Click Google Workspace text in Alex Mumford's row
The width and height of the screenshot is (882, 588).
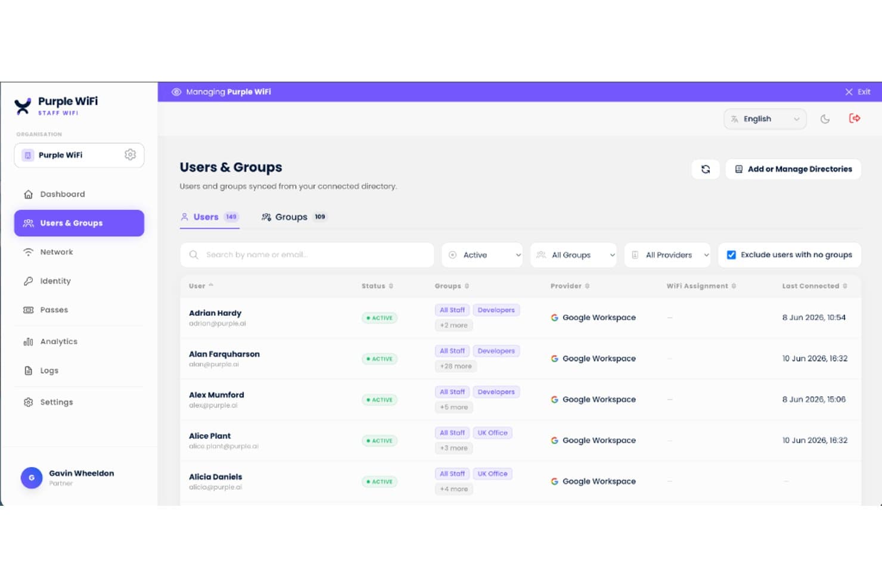pos(599,400)
